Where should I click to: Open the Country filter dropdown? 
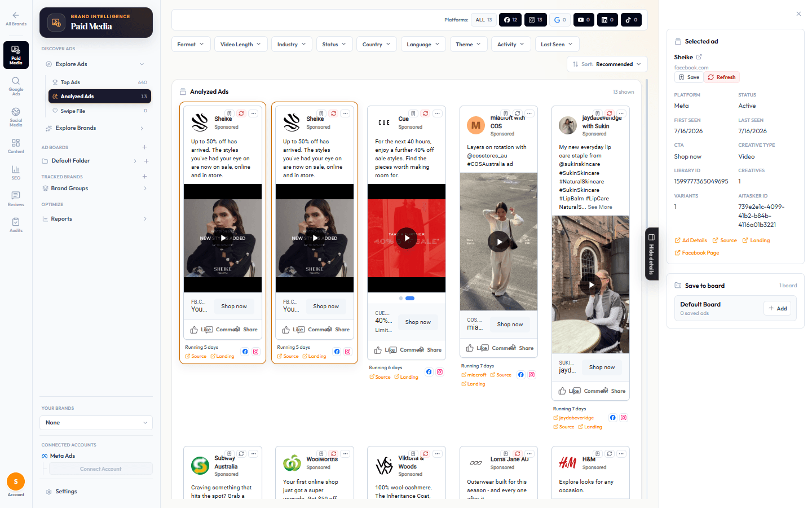377,44
